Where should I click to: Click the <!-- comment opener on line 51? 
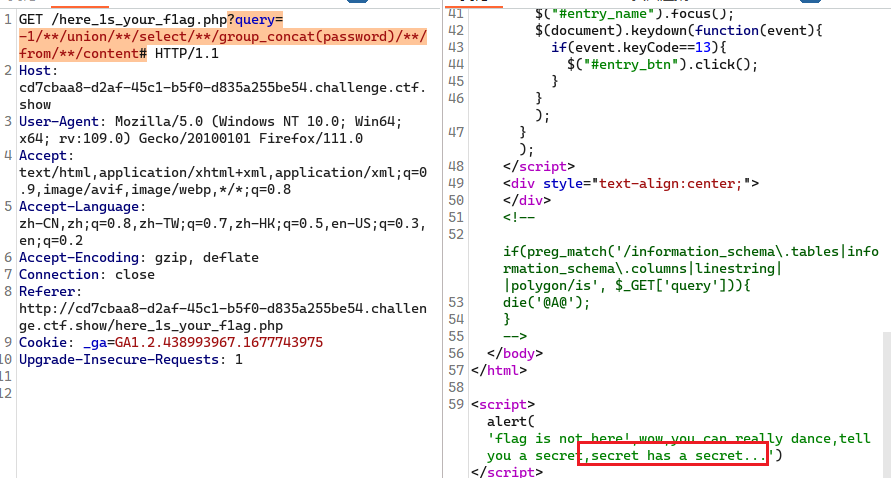coord(519,218)
